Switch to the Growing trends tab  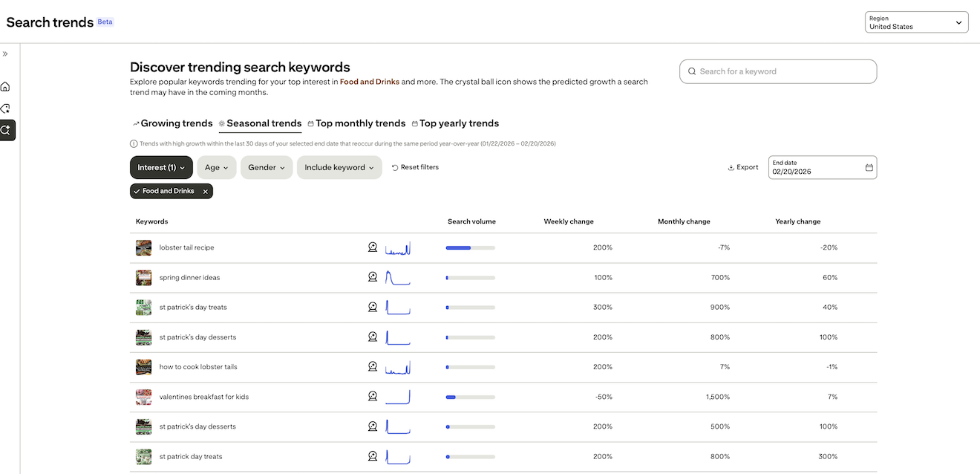coord(172,123)
